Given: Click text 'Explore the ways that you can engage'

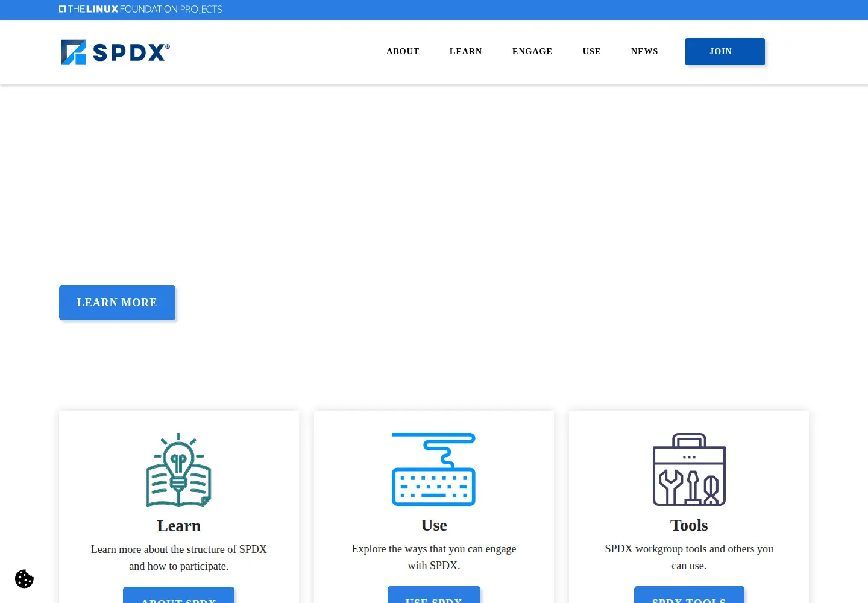Looking at the screenshot, I should pyautogui.click(x=434, y=549).
